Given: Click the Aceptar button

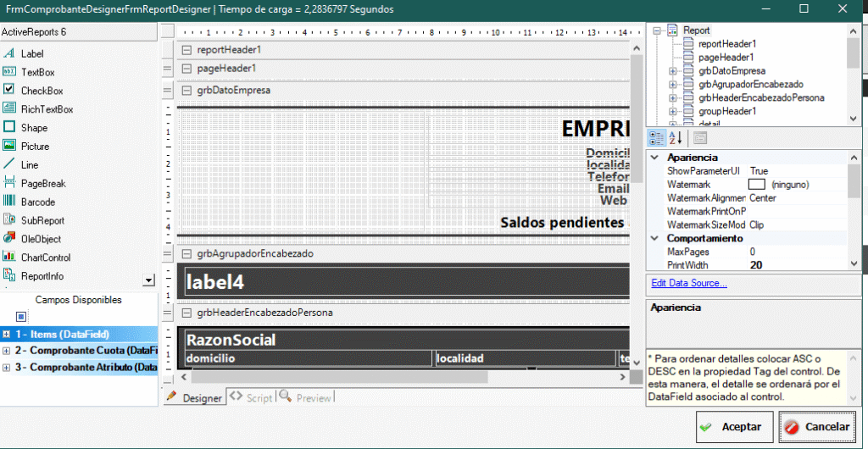Looking at the screenshot, I should click(729, 427).
